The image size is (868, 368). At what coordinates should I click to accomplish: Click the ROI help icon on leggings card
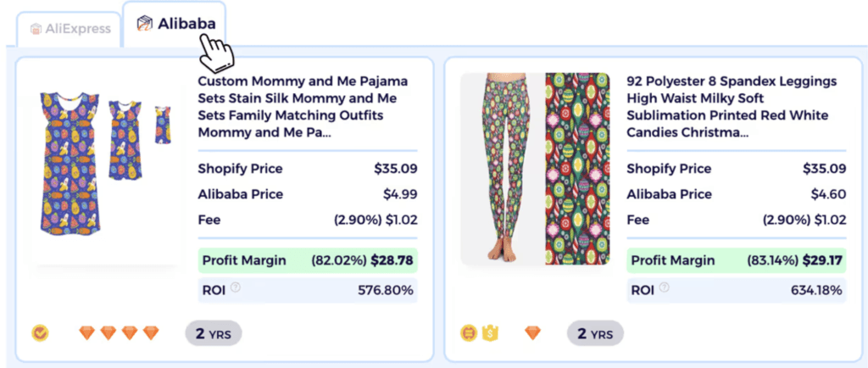pyautogui.click(x=665, y=287)
